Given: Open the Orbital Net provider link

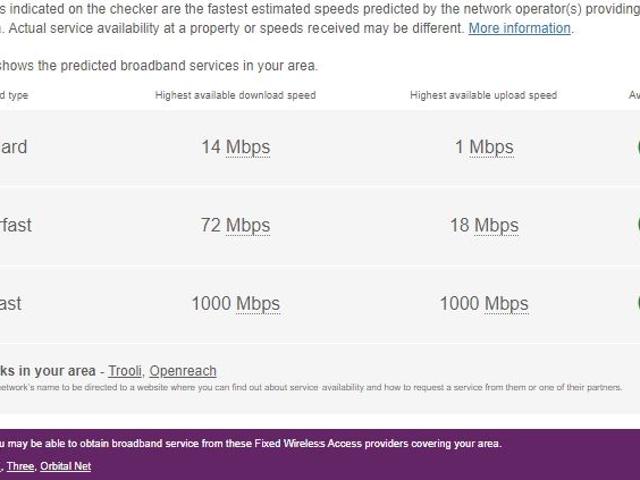Looking at the screenshot, I should (x=65, y=466).
